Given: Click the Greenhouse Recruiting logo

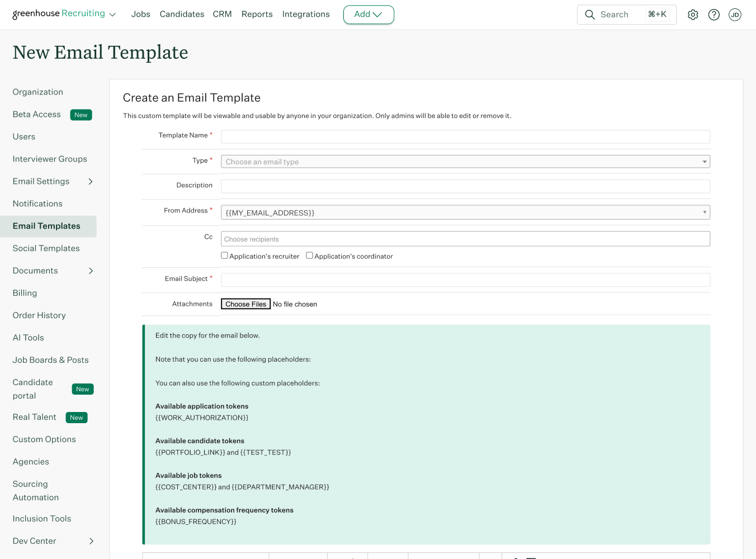Looking at the screenshot, I should click(x=59, y=13).
